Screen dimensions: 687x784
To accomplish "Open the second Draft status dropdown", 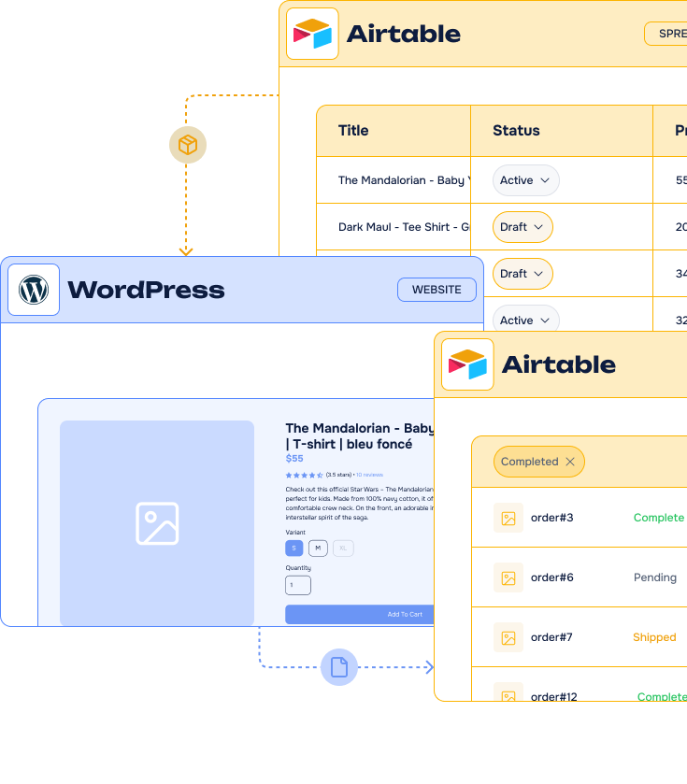I will 522,274.
